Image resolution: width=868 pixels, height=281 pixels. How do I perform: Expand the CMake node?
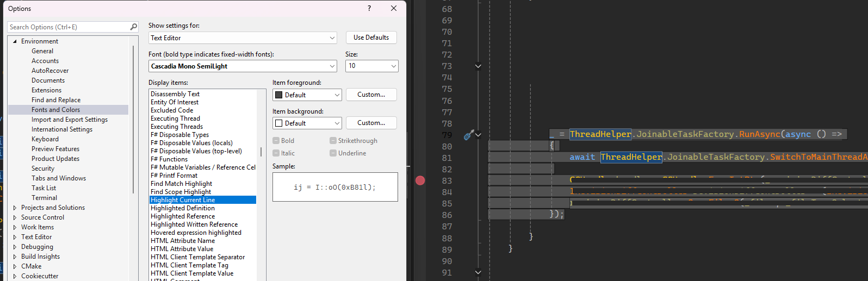(x=15, y=266)
